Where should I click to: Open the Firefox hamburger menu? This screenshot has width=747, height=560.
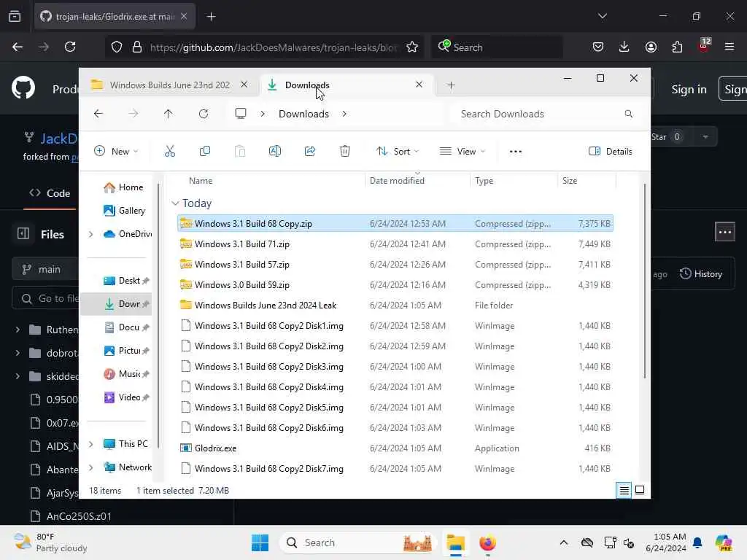coord(729,47)
